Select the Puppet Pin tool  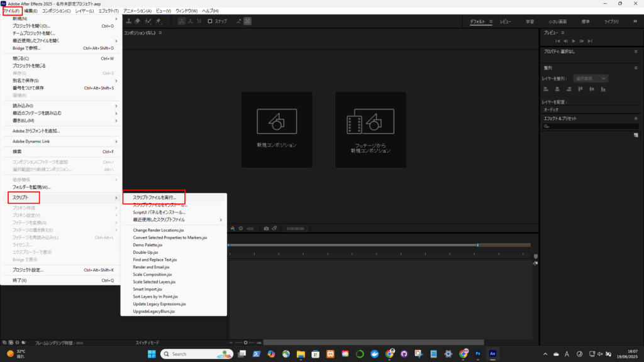158,21
